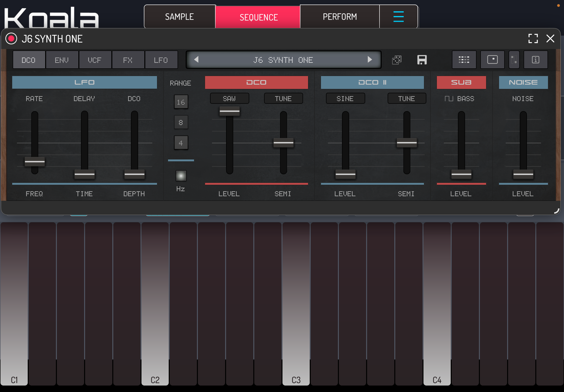Change the DCO SAW waveform selector
Screen dimensions: 564x392
pyautogui.click(x=229, y=98)
